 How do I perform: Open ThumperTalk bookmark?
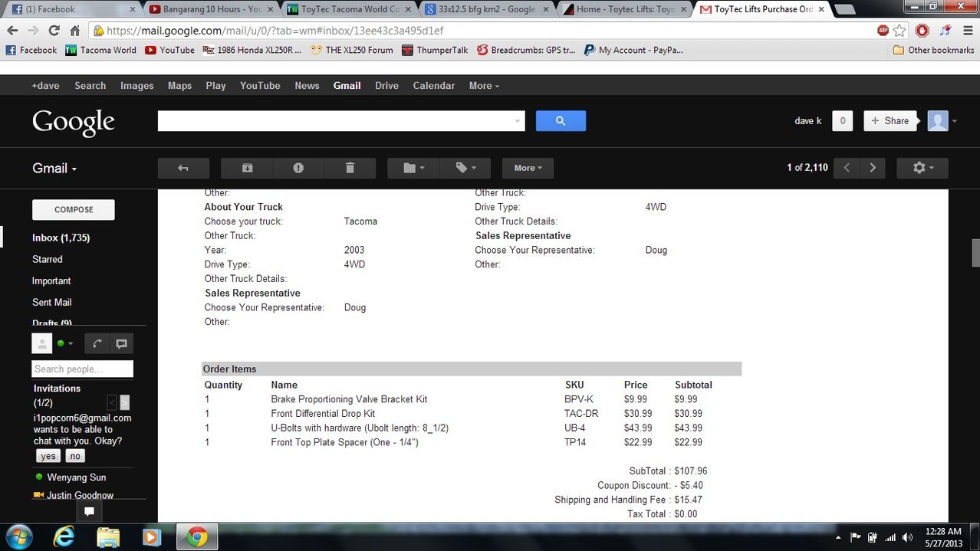tap(434, 50)
